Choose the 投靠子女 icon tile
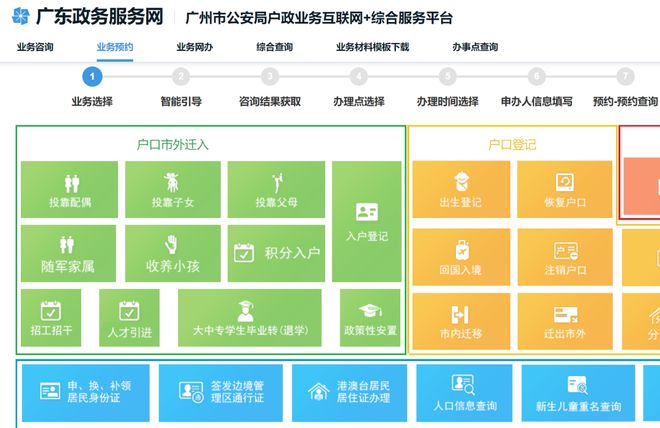The width and height of the screenshot is (660, 428). (x=173, y=189)
